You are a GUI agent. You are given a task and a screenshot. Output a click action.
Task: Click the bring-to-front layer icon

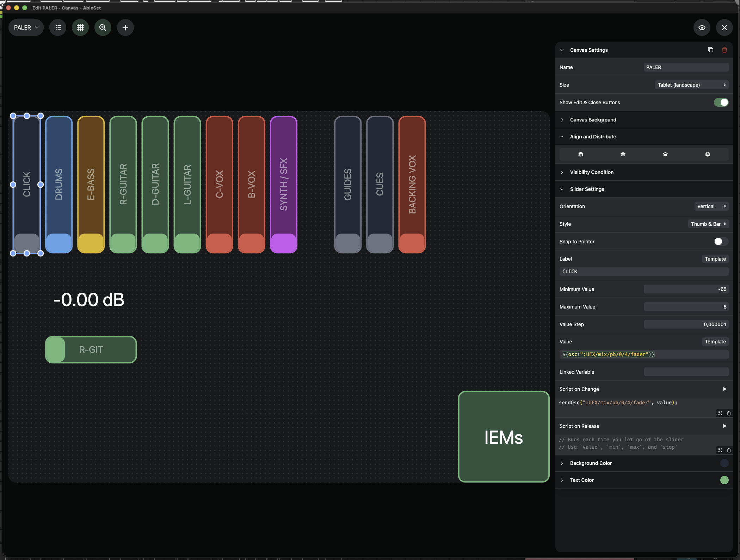[x=581, y=154]
